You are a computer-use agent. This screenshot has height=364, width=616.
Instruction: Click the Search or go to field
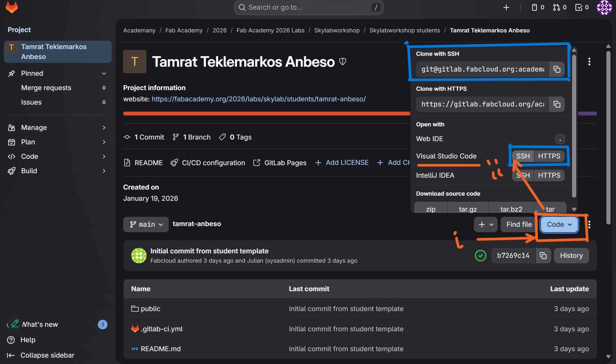[x=308, y=7]
